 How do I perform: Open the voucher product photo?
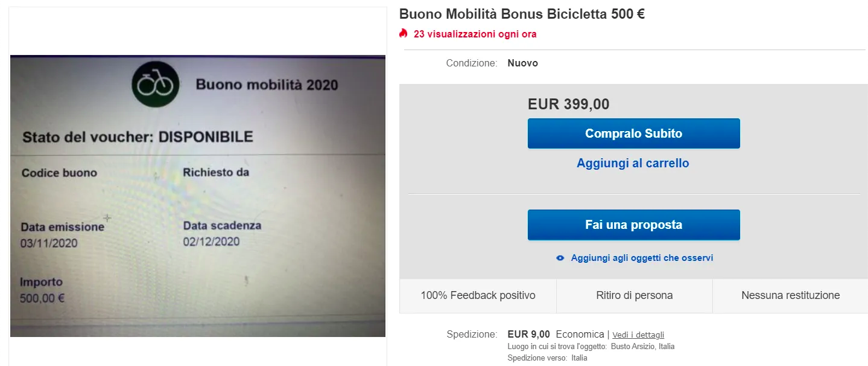point(198,196)
